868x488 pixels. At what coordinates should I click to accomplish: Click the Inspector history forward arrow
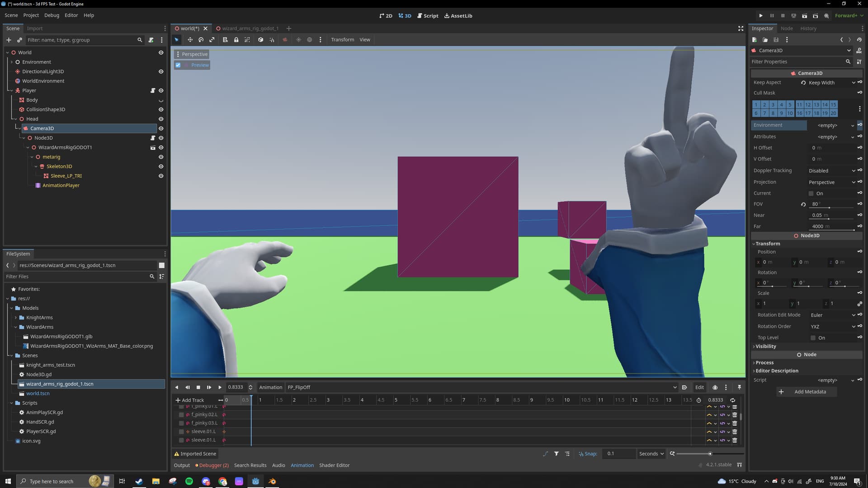click(x=849, y=40)
